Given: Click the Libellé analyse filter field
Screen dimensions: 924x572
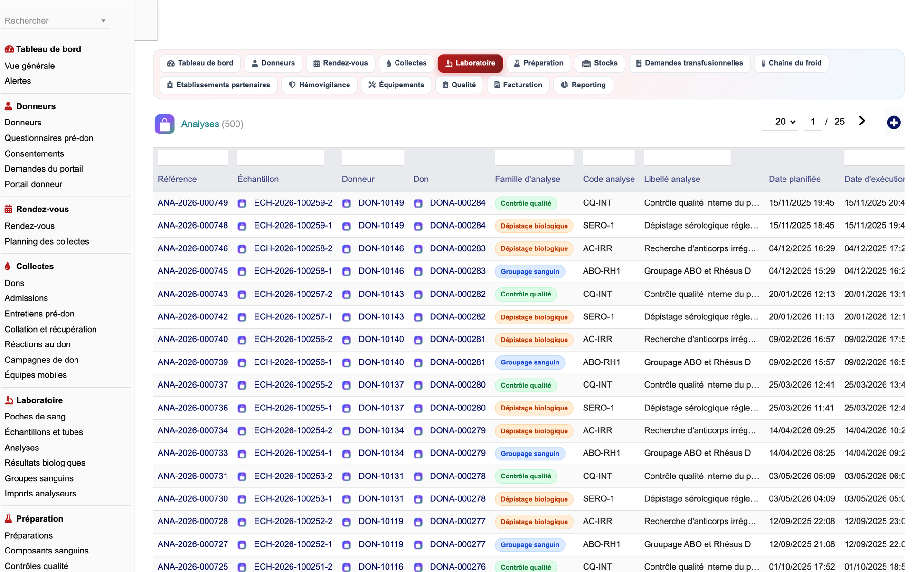Looking at the screenshot, I should pos(687,157).
